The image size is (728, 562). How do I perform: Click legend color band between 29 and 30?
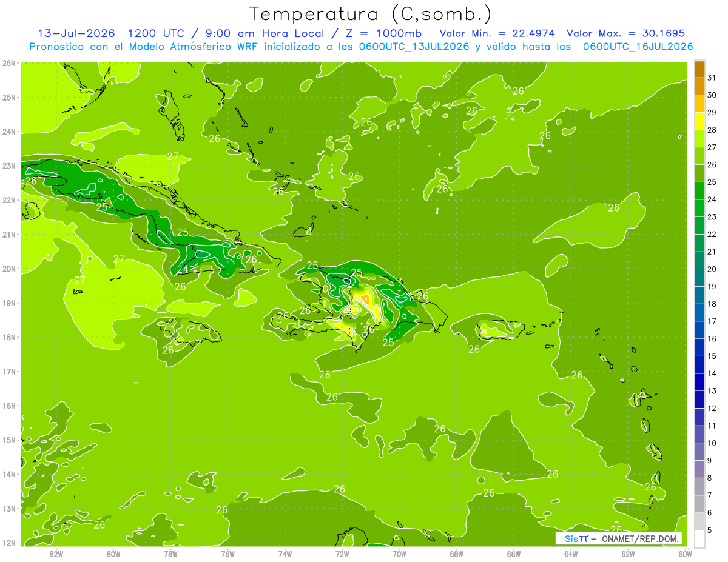699,104
